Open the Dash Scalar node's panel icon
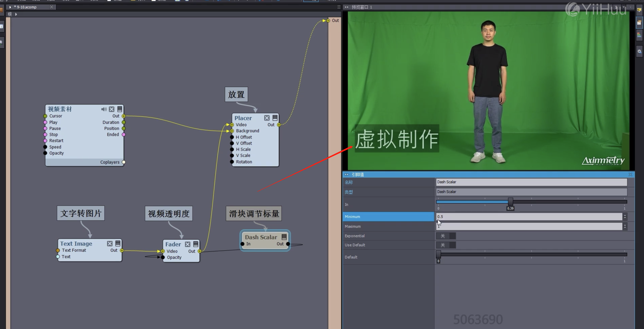Viewport: 644px width, 329px height. [x=284, y=237]
